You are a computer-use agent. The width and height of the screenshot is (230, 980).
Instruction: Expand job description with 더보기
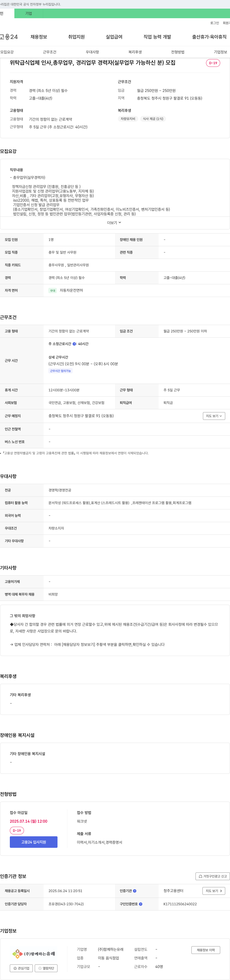114,222
